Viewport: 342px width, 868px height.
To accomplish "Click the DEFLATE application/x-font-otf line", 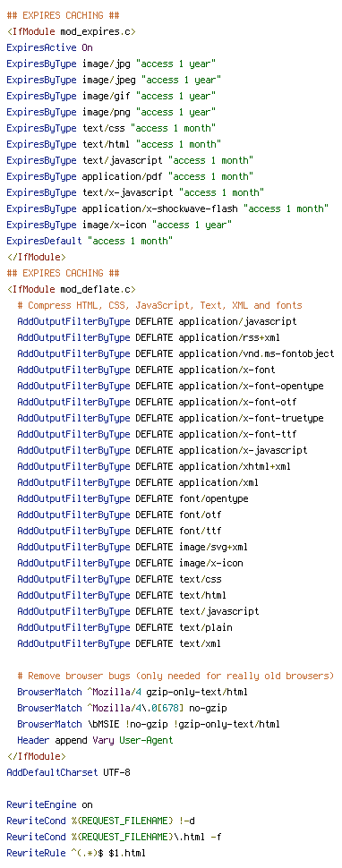I will click(158, 402).
